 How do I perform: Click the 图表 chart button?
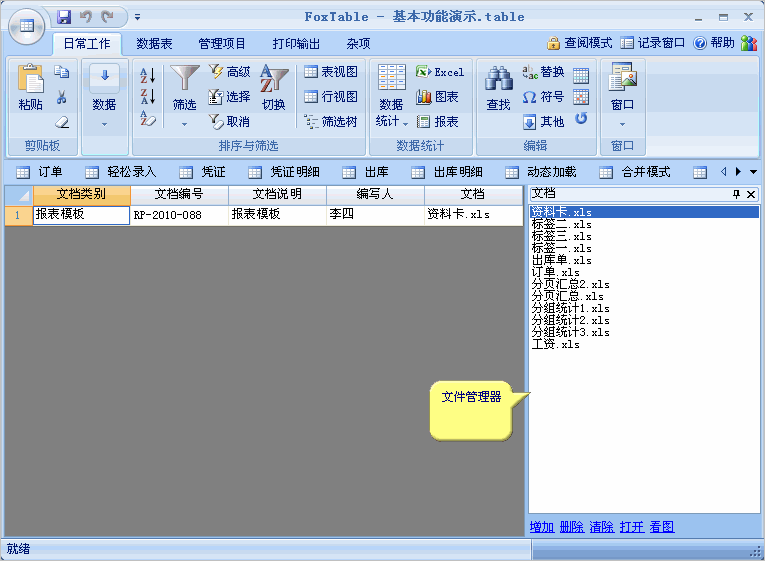click(x=438, y=97)
